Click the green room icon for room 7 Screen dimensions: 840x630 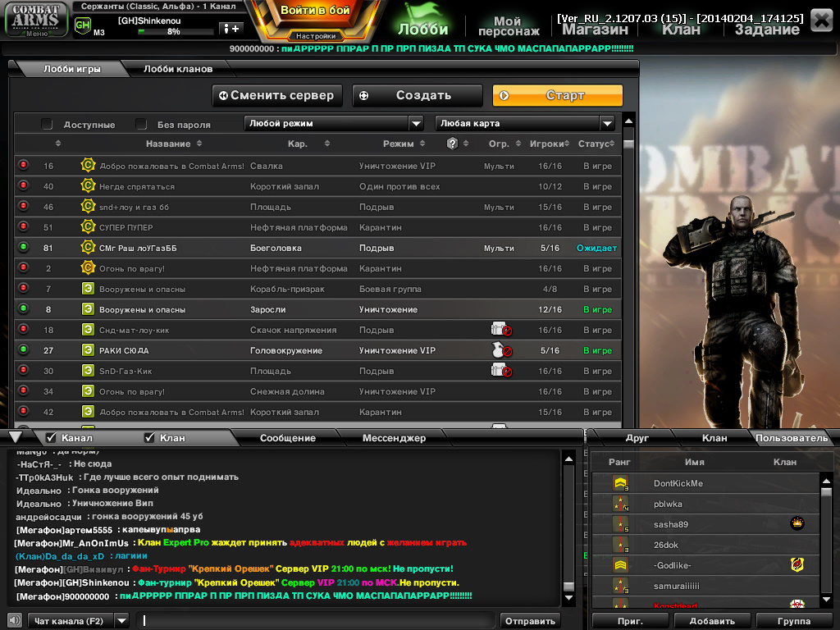tap(88, 289)
